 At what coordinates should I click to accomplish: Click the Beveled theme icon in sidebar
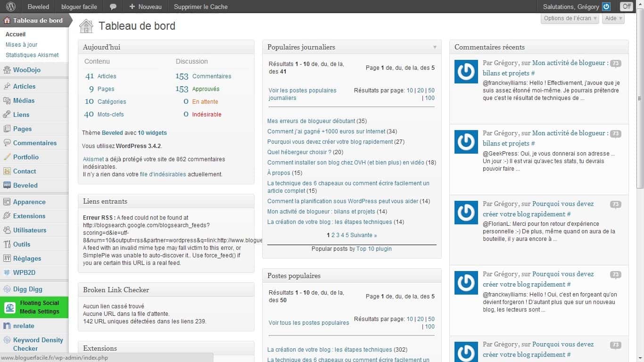7,185
